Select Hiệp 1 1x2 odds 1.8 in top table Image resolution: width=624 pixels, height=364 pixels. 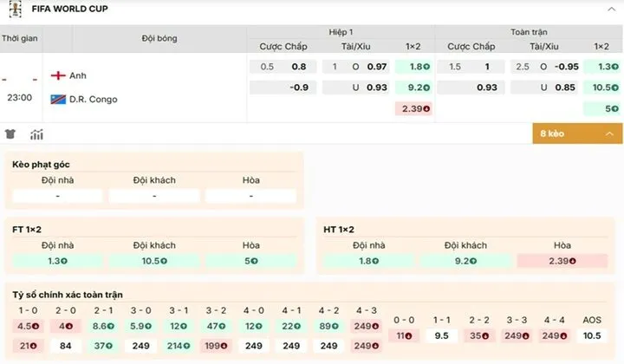tap(413, 67)
